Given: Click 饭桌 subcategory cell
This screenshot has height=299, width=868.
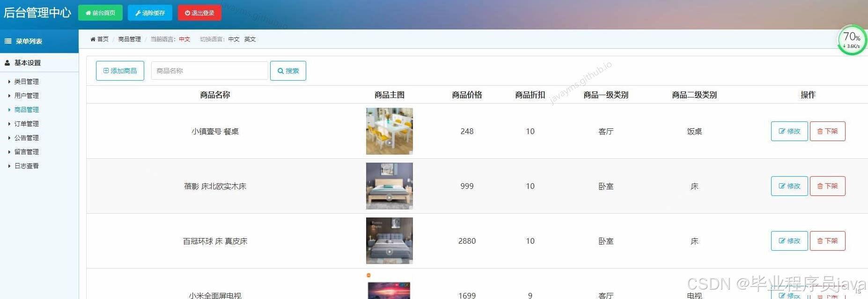Looking at the screenshot, I should [694, 132].
